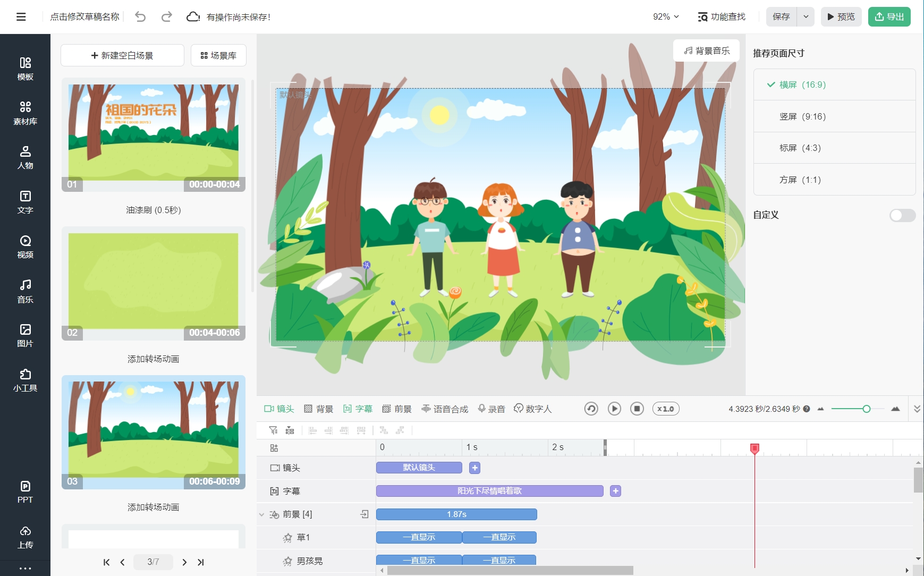This screenshot has width=924, height=576.
Task: Show more sidebar options (three dots)
Action: pos(25,568)
